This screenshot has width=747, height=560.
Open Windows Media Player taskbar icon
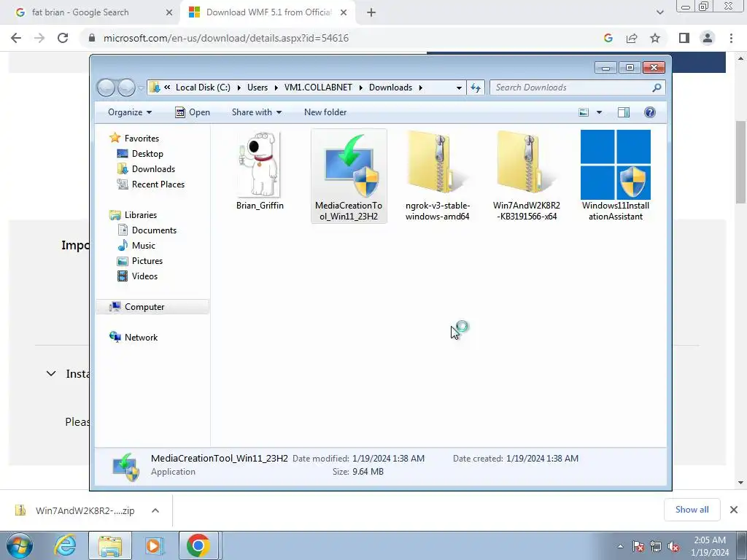(154, 545)
